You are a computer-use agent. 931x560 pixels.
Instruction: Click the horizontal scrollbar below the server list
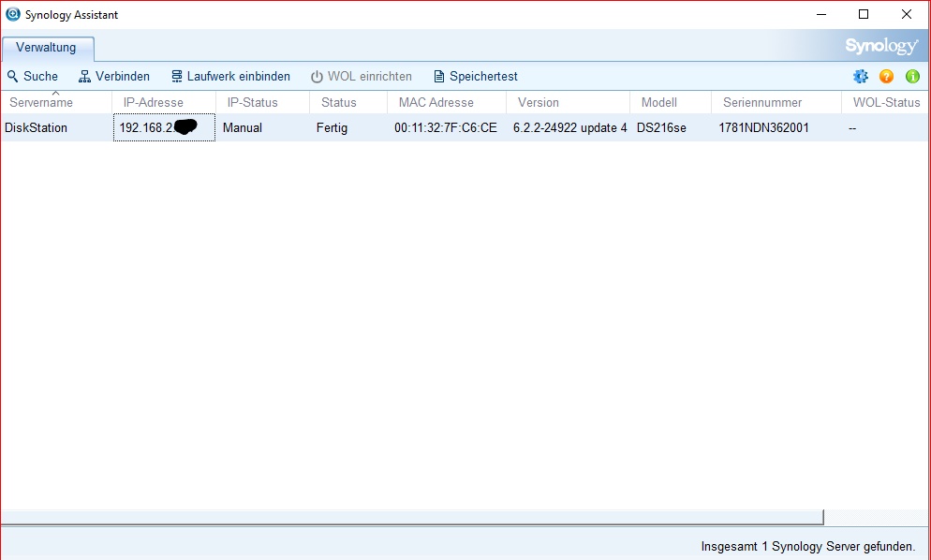(x=412, y=517)
